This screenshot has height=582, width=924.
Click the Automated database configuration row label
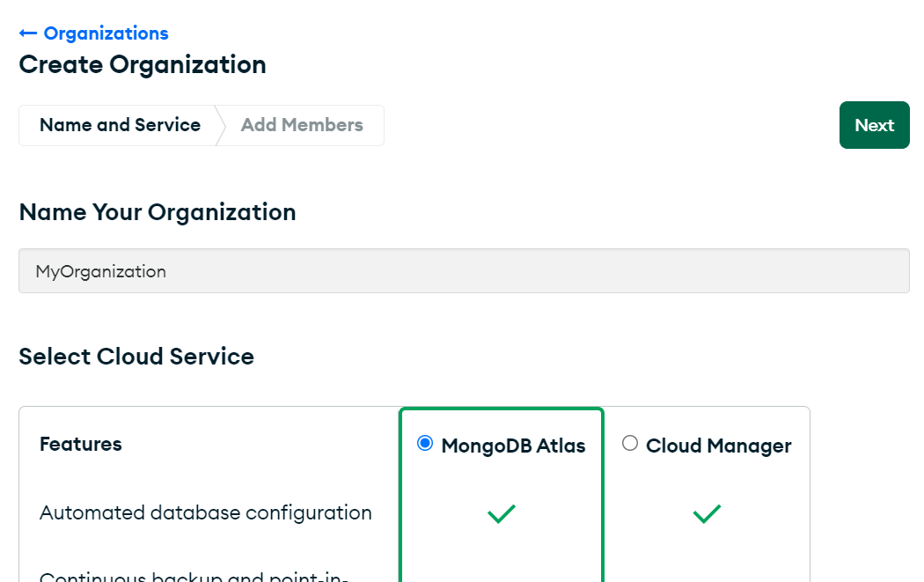(206, 513)
